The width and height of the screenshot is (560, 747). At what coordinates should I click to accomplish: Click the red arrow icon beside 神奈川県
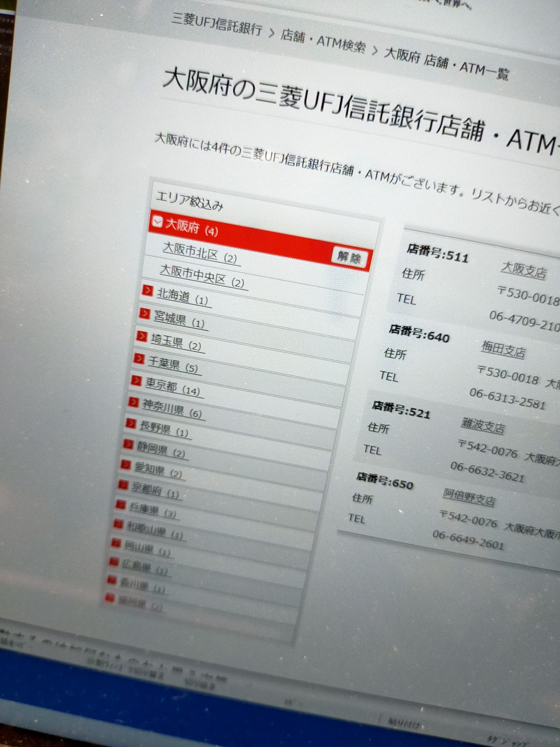(133, 402)
